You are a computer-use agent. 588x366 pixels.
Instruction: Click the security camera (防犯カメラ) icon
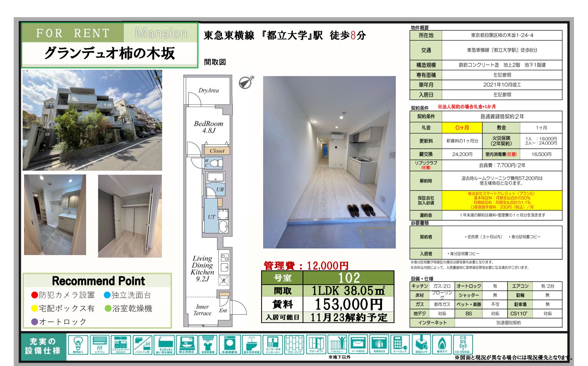click(421, 345)
